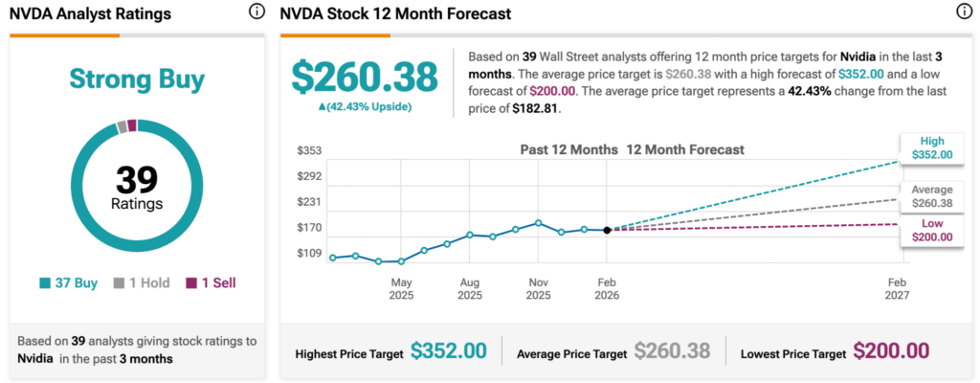Screen dimensions: 980x383
Task: Click the 37 Buy legend text
Action: 76,282
